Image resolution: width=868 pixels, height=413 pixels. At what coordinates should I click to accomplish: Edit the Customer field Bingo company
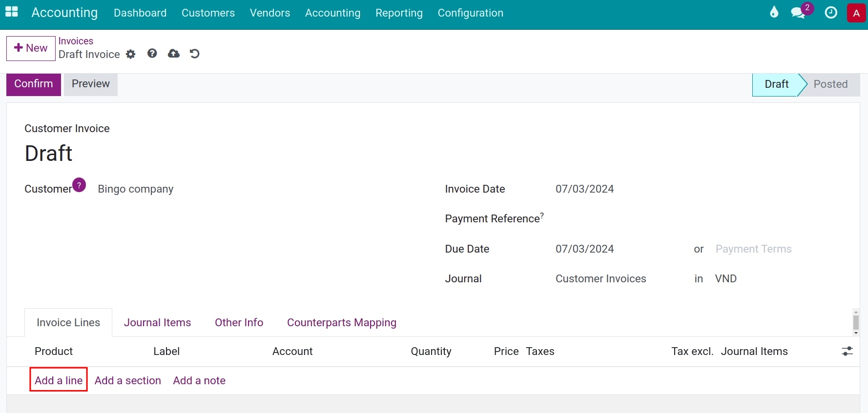[136, 189]
